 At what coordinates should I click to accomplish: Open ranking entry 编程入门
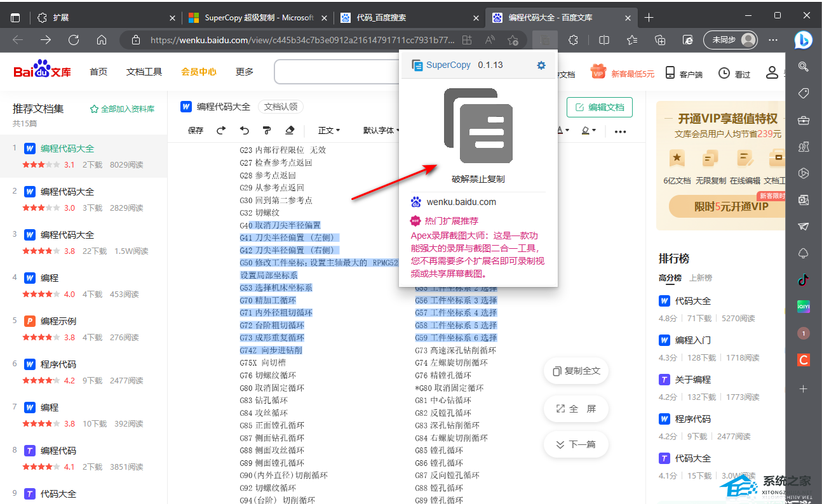point(693,340)
